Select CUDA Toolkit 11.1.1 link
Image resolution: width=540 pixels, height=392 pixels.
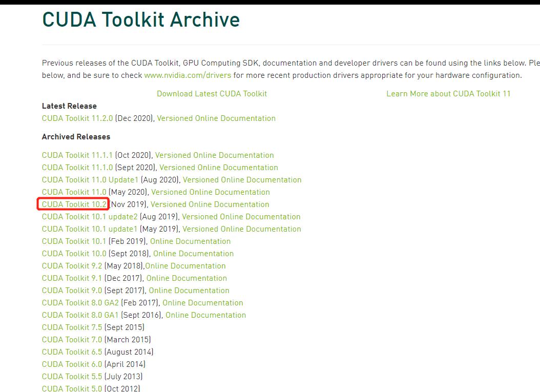[x=77, y=155]
